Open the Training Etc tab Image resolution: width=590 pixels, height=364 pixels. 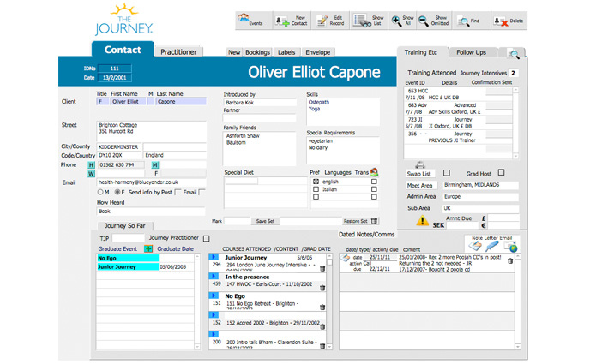pyautogui.click(x=421, y=52)
